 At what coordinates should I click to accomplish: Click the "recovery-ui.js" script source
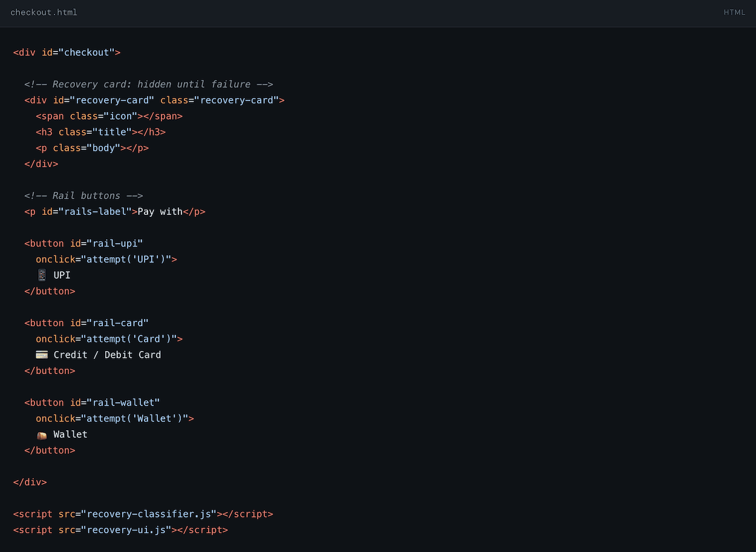(x=126, y=530)
